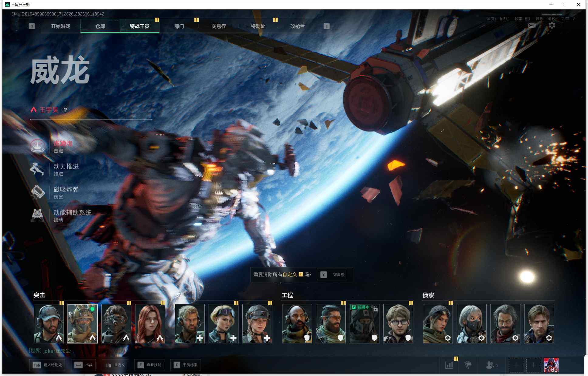Viewport: 588px width, 376px height.
Task: Switch to the 部门 tab
Action: [x=179, y=26]
